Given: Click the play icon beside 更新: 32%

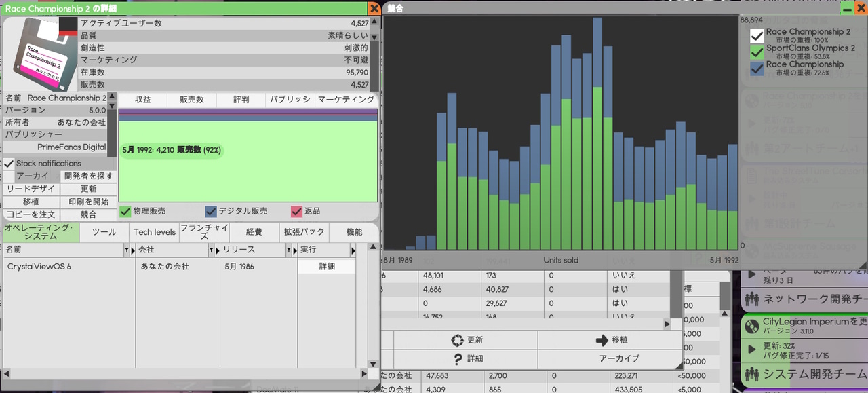Looking at the screenshot, I should point(751,349).
